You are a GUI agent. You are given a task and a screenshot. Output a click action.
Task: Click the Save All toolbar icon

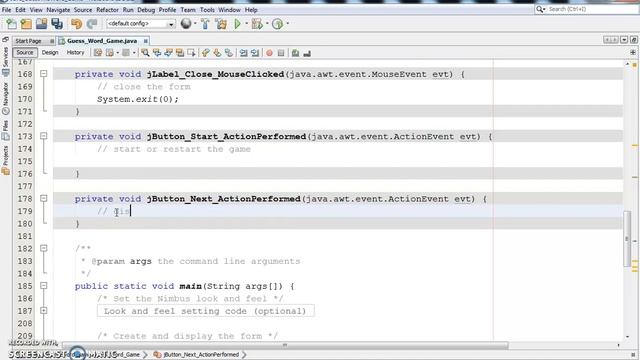[x=57, y=24]
